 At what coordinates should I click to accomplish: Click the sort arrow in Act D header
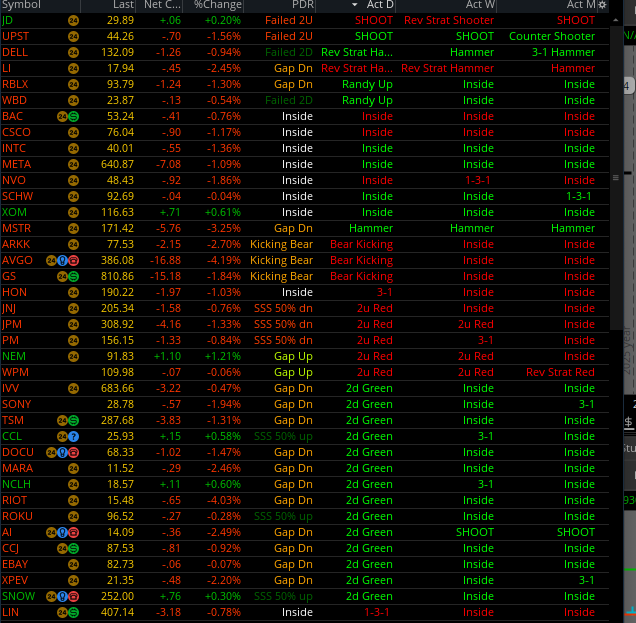(355, 5)
